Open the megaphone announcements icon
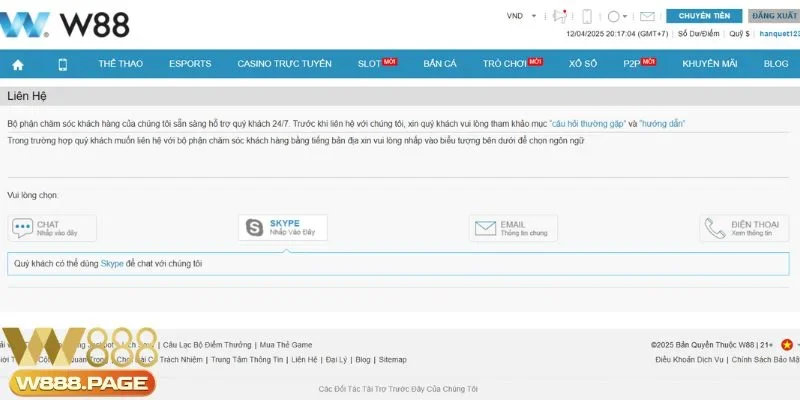Screen dimensions: 800x400 coord(560,16)
